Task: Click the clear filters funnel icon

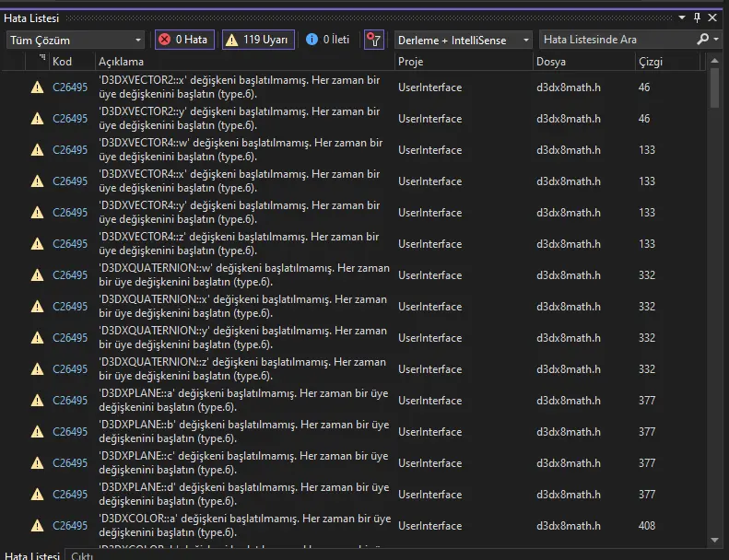Action: (x=373, y=40)
